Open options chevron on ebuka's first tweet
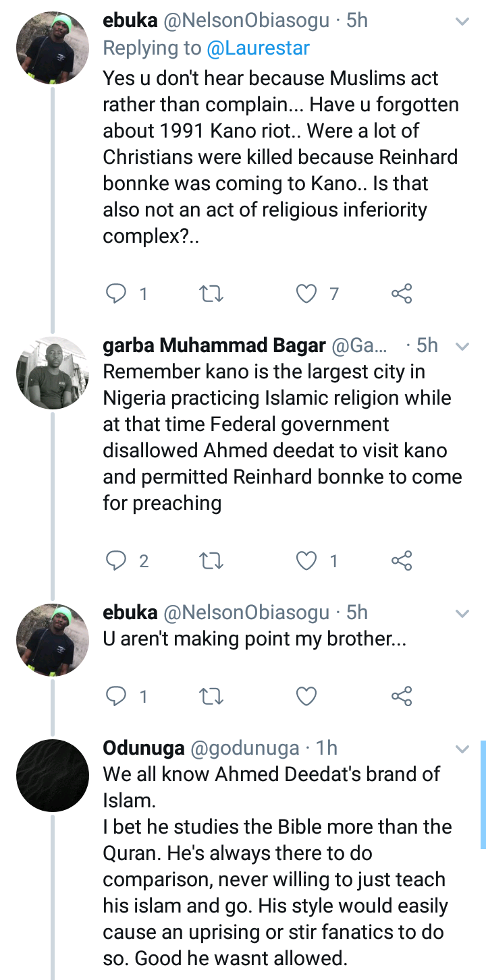Image resolution: width=486 pixels, height=980 pixels. point(462,22)
